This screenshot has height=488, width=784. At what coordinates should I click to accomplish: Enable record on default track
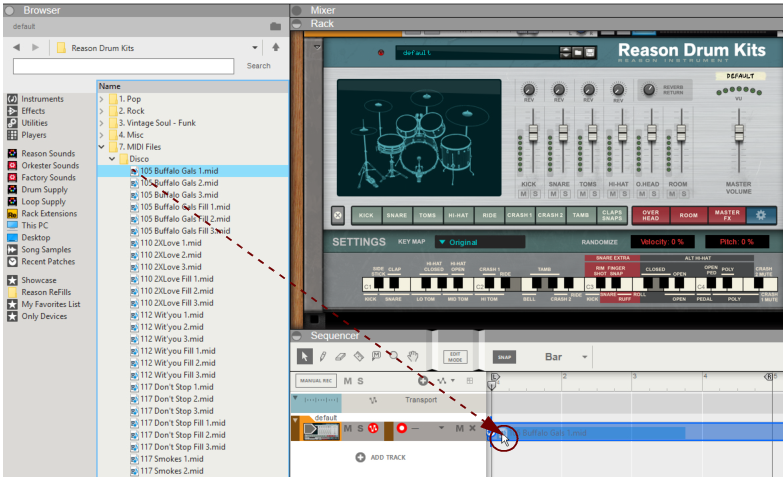(x=402, y=428)
